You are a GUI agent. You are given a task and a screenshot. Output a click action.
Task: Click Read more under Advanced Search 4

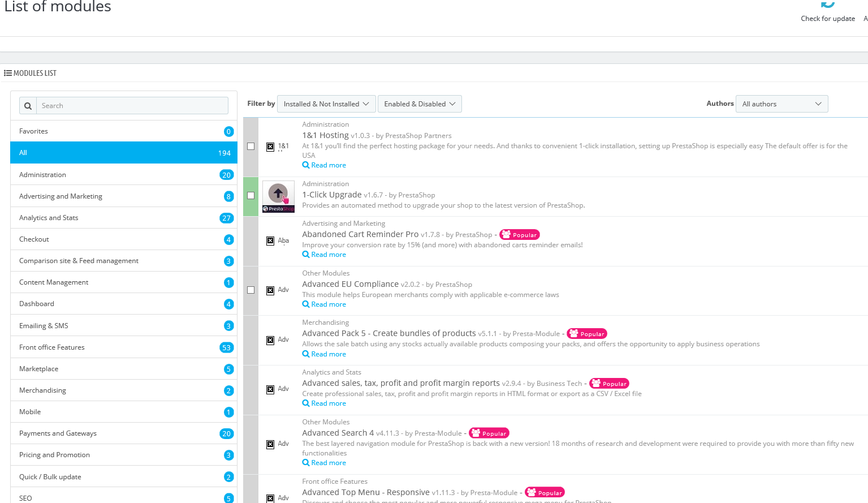click(x=324, y=463)
